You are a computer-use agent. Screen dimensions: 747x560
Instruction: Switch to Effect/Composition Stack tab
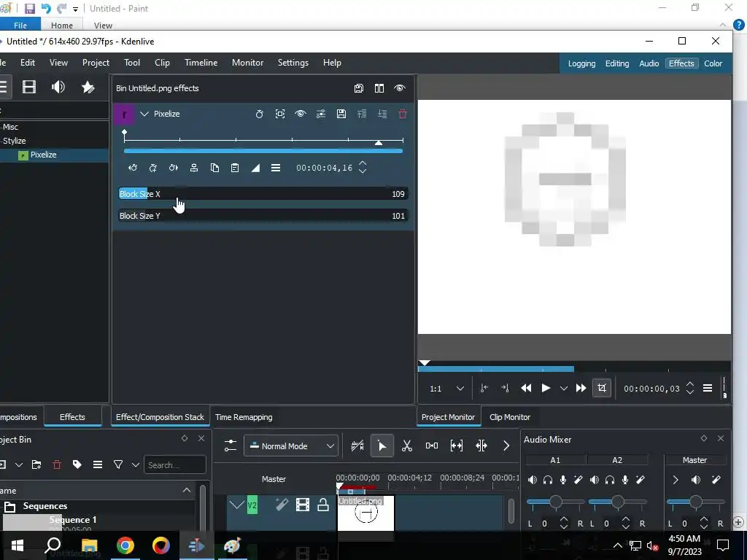[160, 417]
